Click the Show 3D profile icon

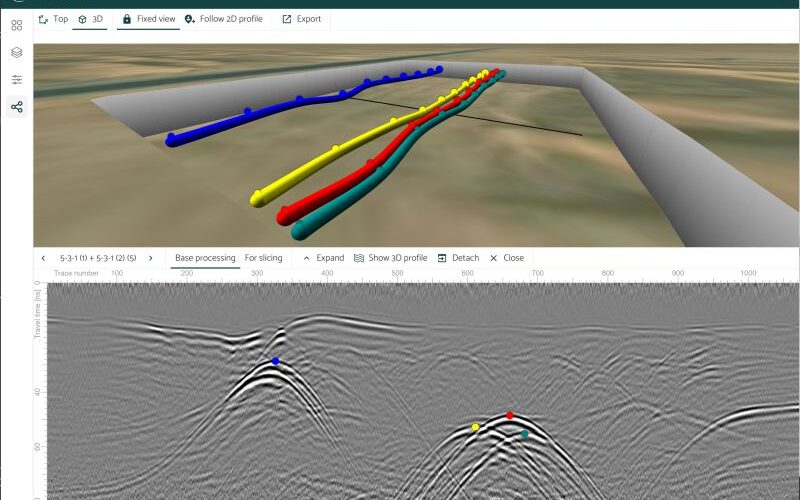[359, 258]
